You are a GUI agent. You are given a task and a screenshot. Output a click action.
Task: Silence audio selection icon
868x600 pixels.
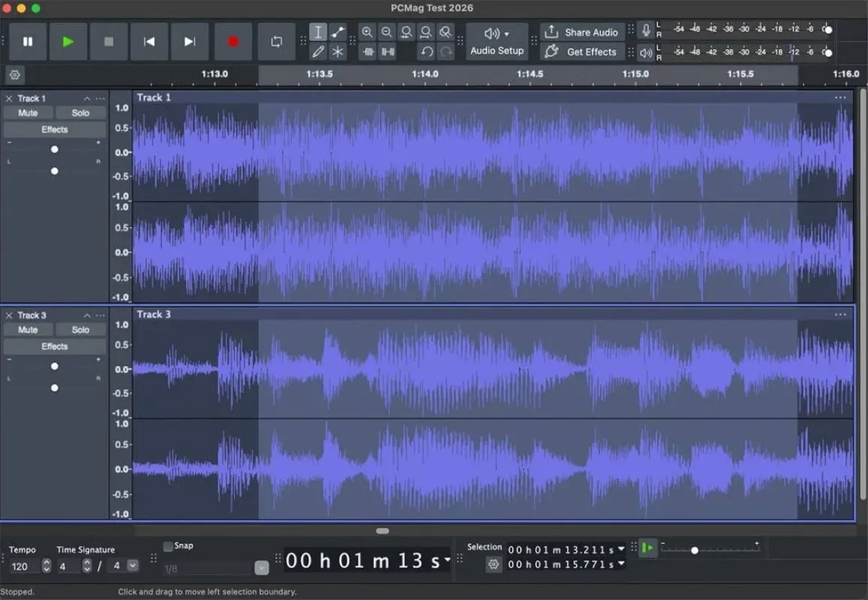[388, 52]
